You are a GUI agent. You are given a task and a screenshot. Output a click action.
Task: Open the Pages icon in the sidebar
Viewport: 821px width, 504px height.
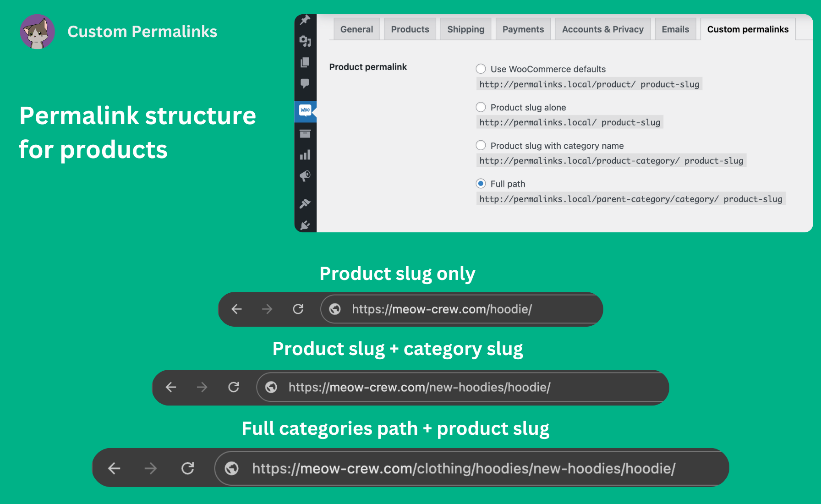pos(305,62)
